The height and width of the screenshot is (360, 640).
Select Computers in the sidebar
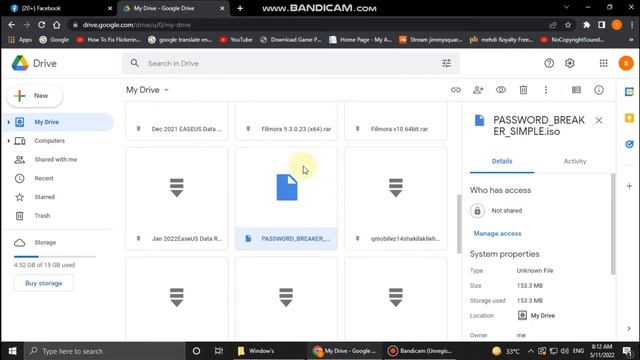(x=49, y=141)
